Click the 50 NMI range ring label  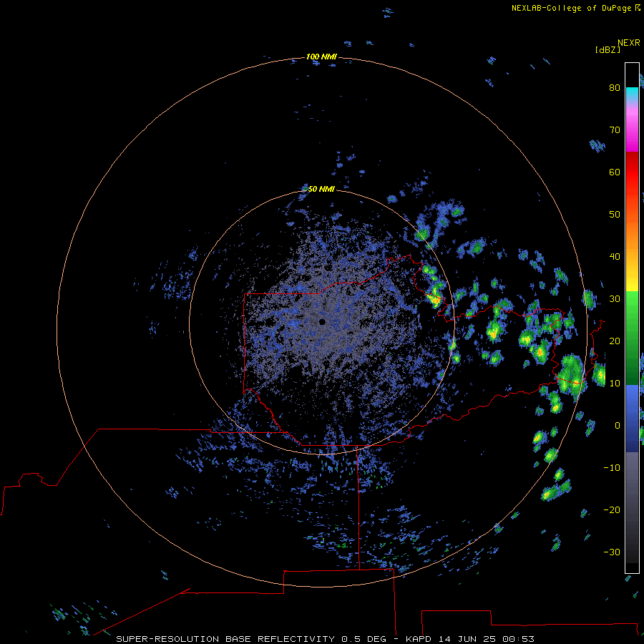[x=321, y=189]
